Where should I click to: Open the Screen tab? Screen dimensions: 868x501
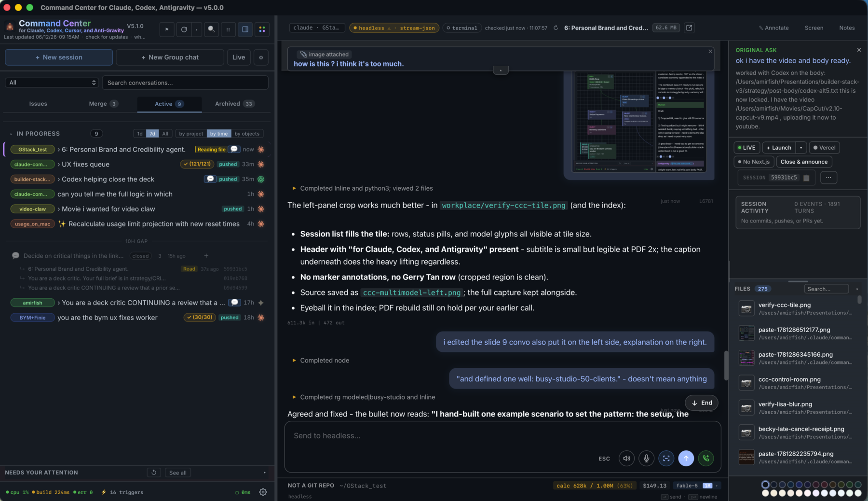click(x=814, y=28)
